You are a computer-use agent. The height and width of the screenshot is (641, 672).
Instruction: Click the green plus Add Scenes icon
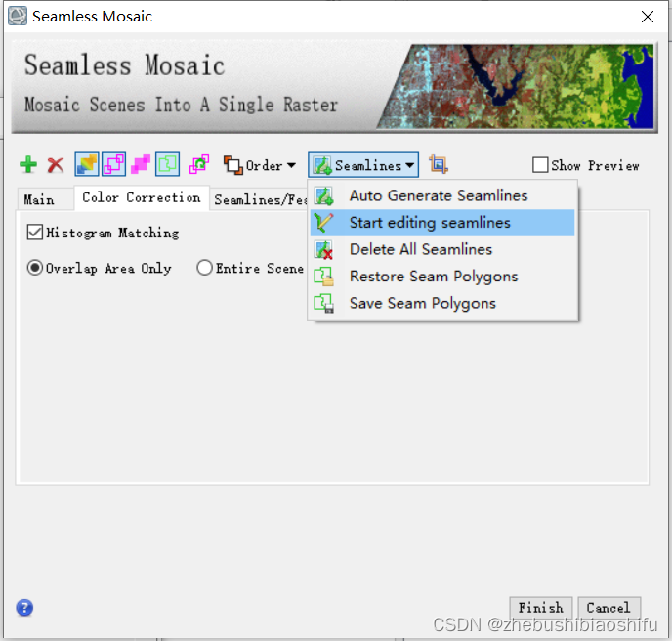28,164
